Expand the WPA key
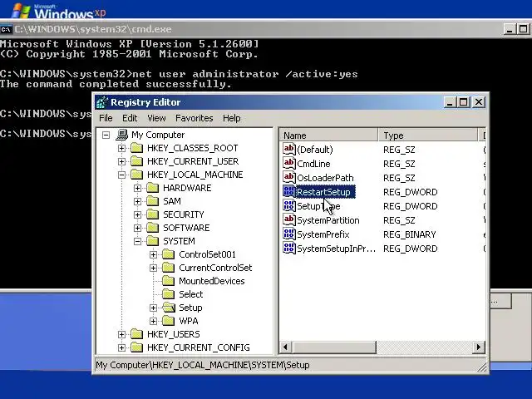The width and height of the screenshot is (532, 399). (x=153, y=321)
